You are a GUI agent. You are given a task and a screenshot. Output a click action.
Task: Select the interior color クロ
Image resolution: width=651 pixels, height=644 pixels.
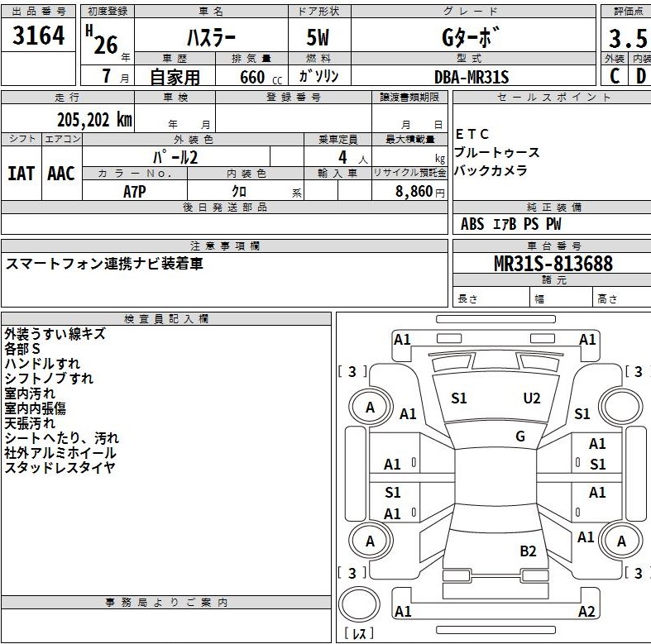pyautogui.click(x=239, y=191)
